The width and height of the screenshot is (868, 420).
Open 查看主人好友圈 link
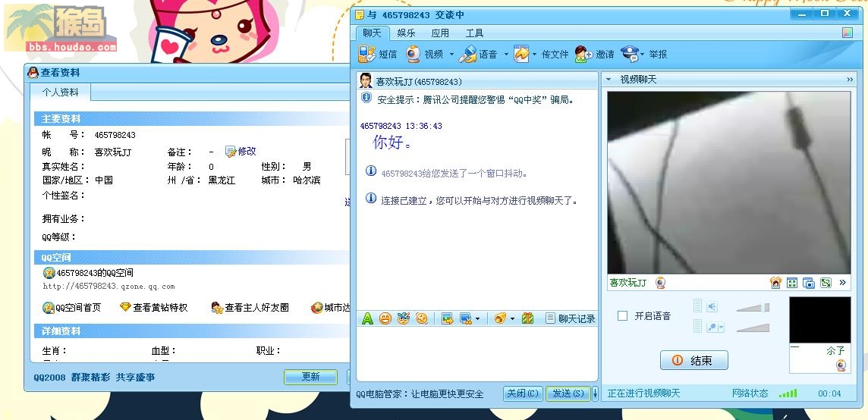(250, 308)
